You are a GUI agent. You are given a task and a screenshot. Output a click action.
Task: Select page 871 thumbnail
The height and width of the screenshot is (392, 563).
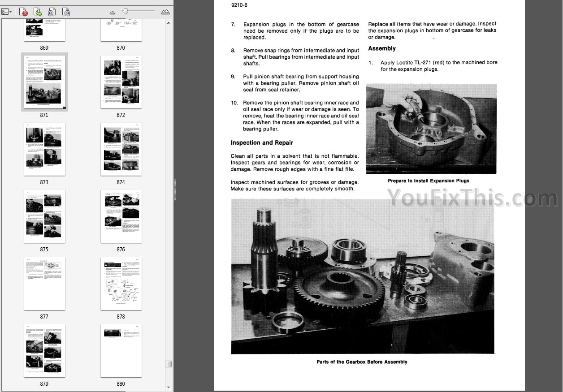click(44, 82)
